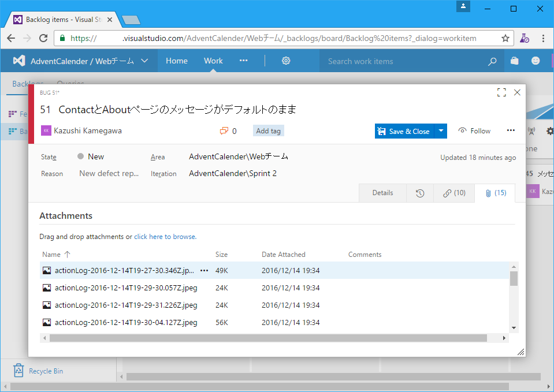
Task: Click the image icon of the 29-30.057Z attachment
Action: point(47,288)
